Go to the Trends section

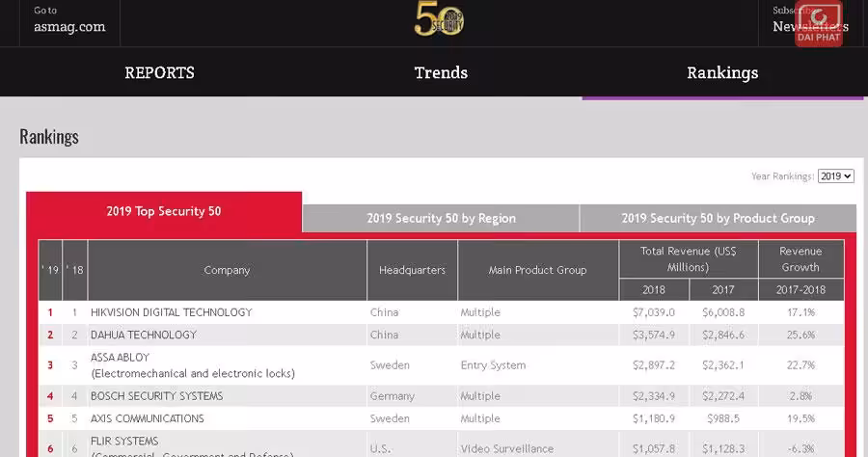[x=441, y=73]
